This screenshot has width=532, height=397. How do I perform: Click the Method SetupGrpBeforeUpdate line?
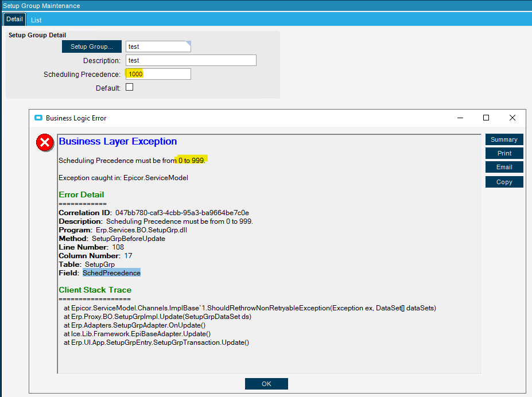click(112, 239)
